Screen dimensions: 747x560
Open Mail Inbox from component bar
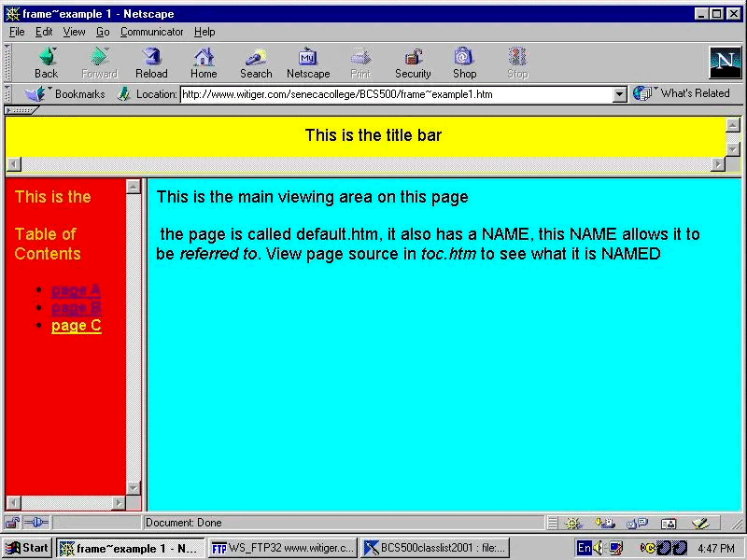(605, 524)
